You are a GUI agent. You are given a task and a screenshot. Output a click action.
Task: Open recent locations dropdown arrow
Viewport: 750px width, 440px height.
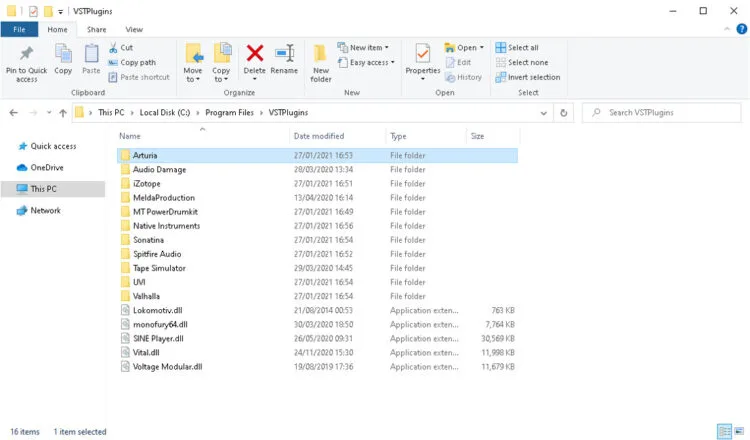coord(49,113)
